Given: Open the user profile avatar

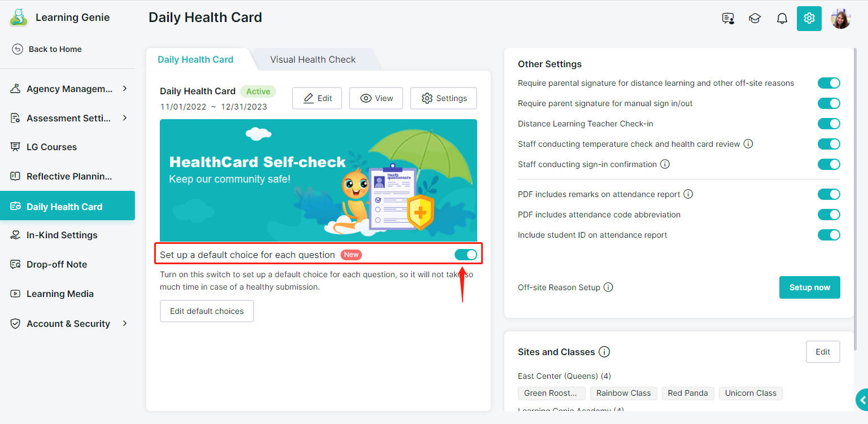Looking at the screenshot, I should click(841, 19).
